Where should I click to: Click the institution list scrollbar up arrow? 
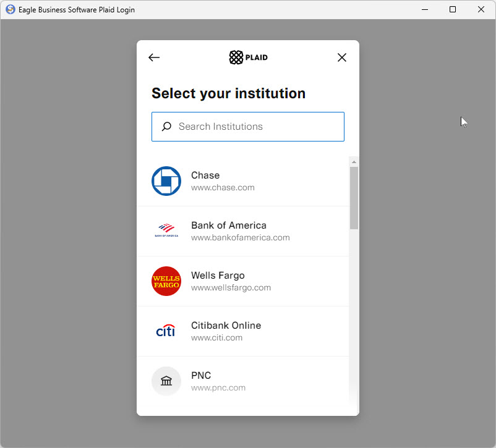[x=354, y=162]
